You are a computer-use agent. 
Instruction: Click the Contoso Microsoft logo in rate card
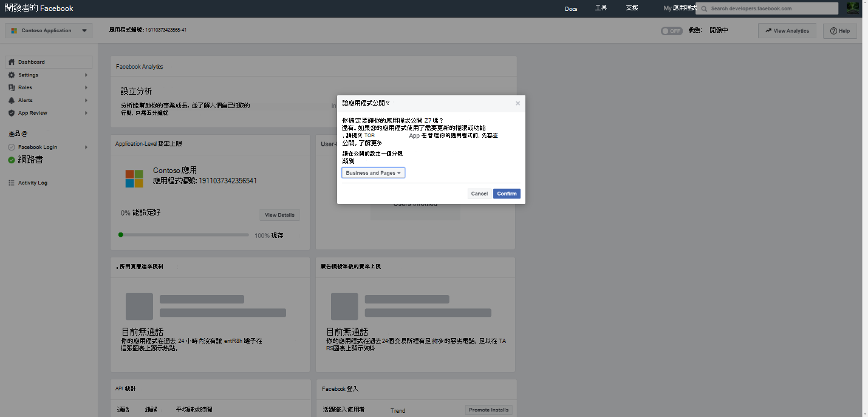[134, 178]
